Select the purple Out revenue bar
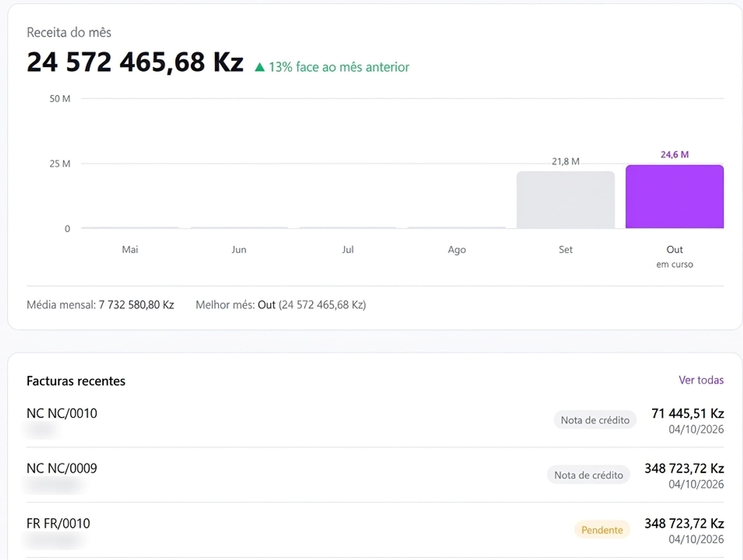This screenshot has width=743, height=560. pos(675,196)
